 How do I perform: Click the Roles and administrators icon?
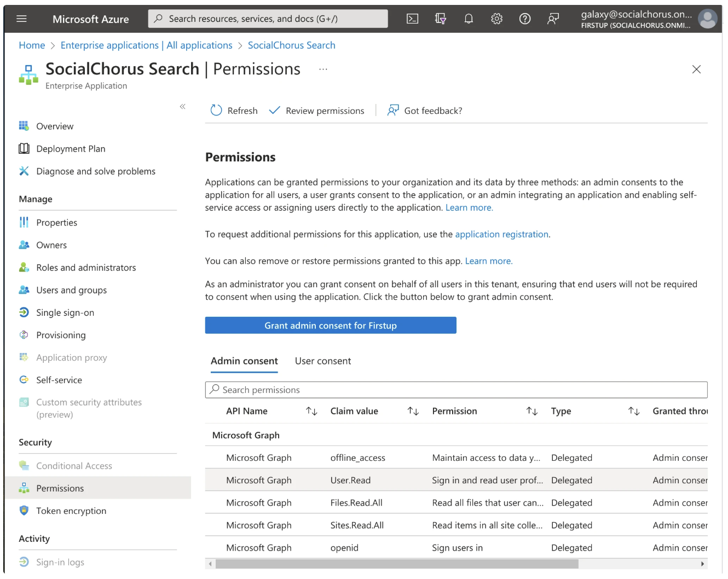(x=24, y=268)
